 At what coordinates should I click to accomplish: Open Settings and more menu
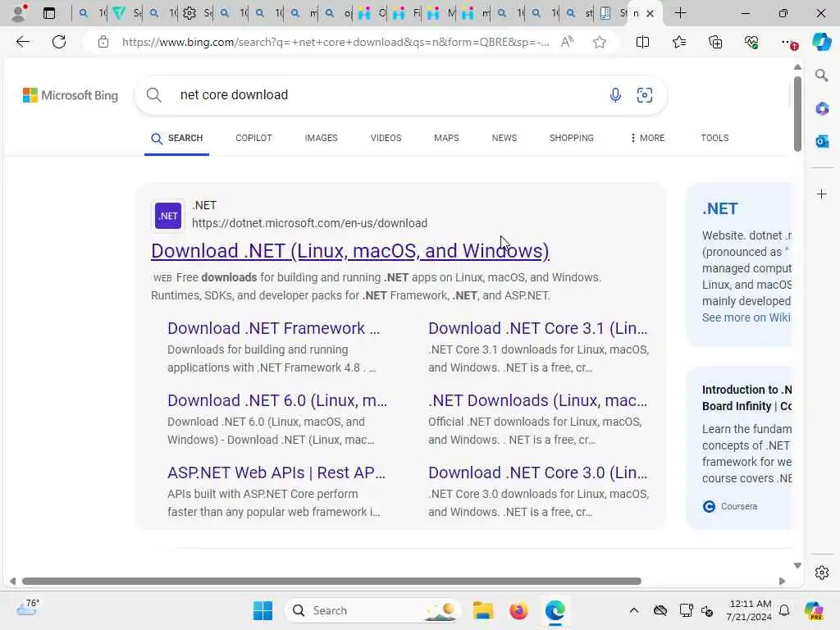[x=787, y=42]
